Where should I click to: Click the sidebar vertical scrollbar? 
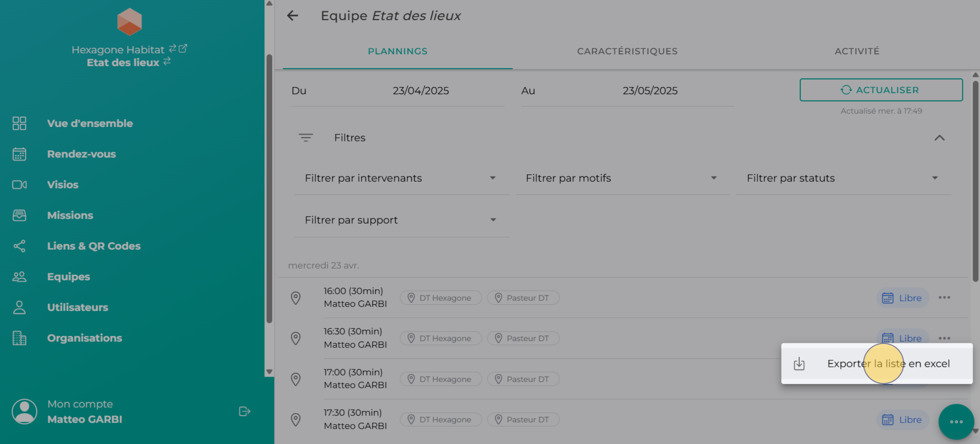click(x=269, y=188)
